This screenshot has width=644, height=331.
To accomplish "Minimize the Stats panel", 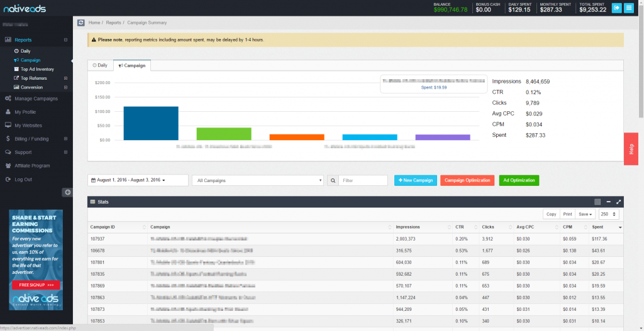I will pyautogui.click(x=608, y=202).
